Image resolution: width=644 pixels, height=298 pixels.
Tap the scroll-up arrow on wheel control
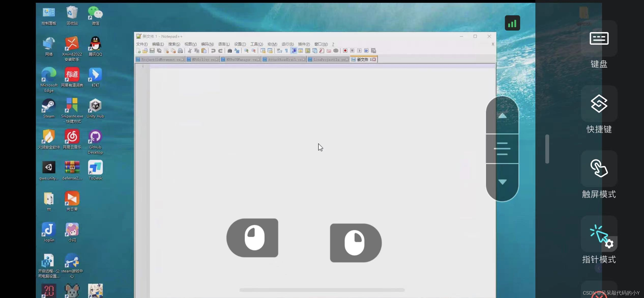pyautogui.click(x=502, y=115)
